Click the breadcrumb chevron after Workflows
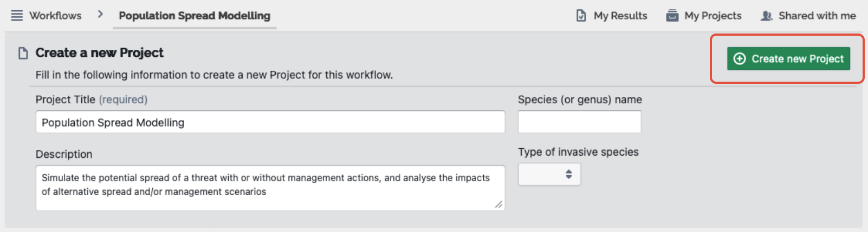Image resolution: width=868 pixels, height=232 pixels. [100, 15]
